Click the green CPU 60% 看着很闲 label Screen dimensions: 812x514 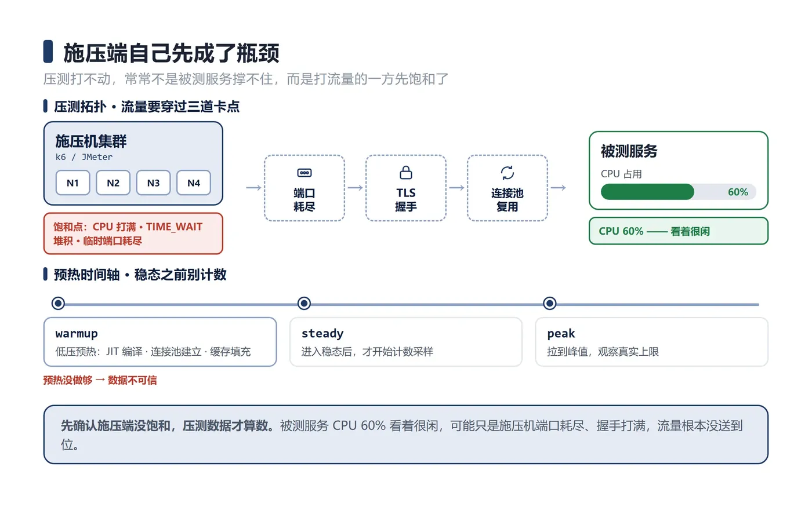click(x=679, y=231)
